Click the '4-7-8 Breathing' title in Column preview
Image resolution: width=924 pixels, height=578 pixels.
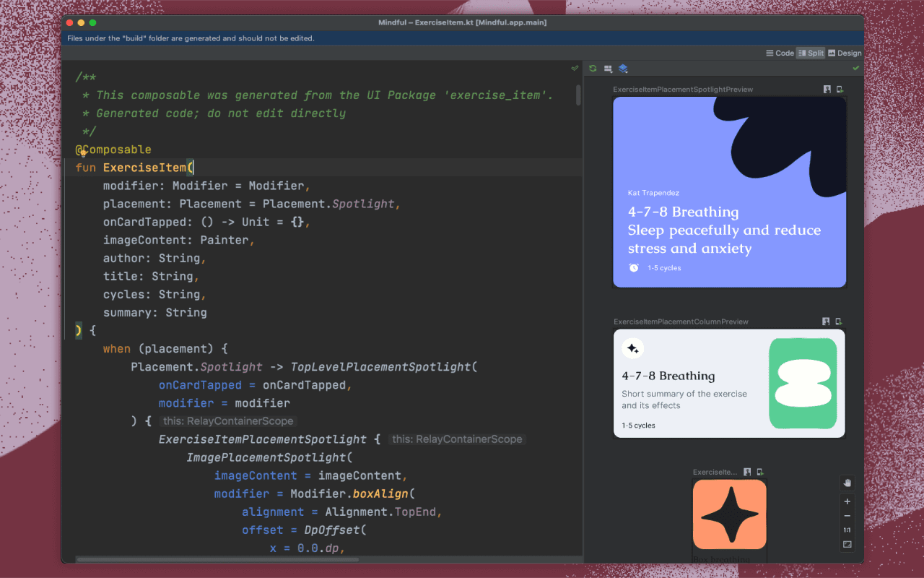pos(668,376)
